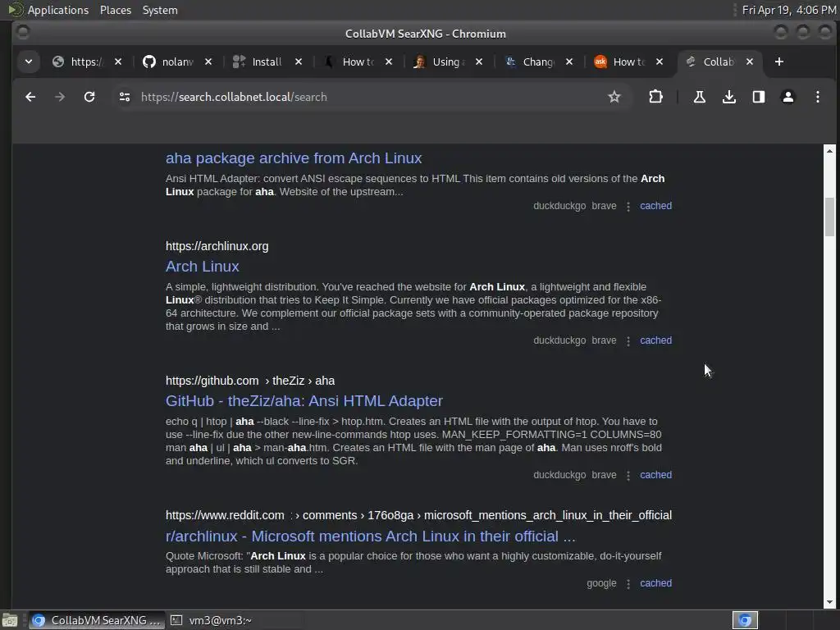Expand options dots for GitHub aha result
The width and height of the screenshot is (840, 630).
[628, 475]
